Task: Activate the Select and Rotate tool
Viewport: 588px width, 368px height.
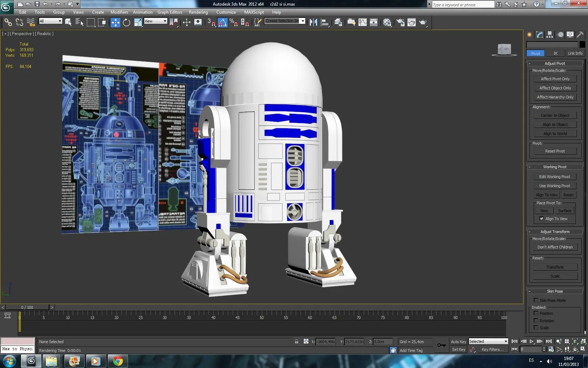Action: click(x=126, y=22)
